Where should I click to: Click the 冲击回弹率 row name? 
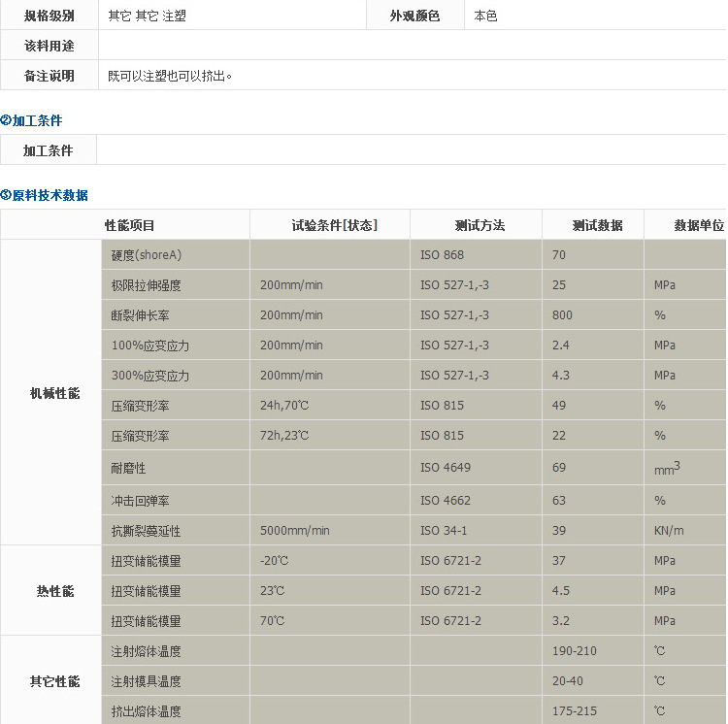pos(140,501)
